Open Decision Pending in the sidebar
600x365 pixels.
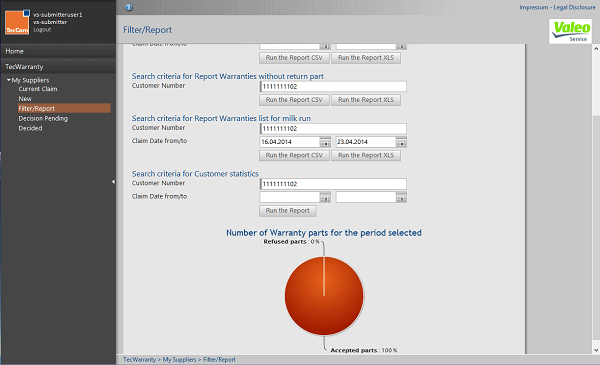(x=43, y=119)
